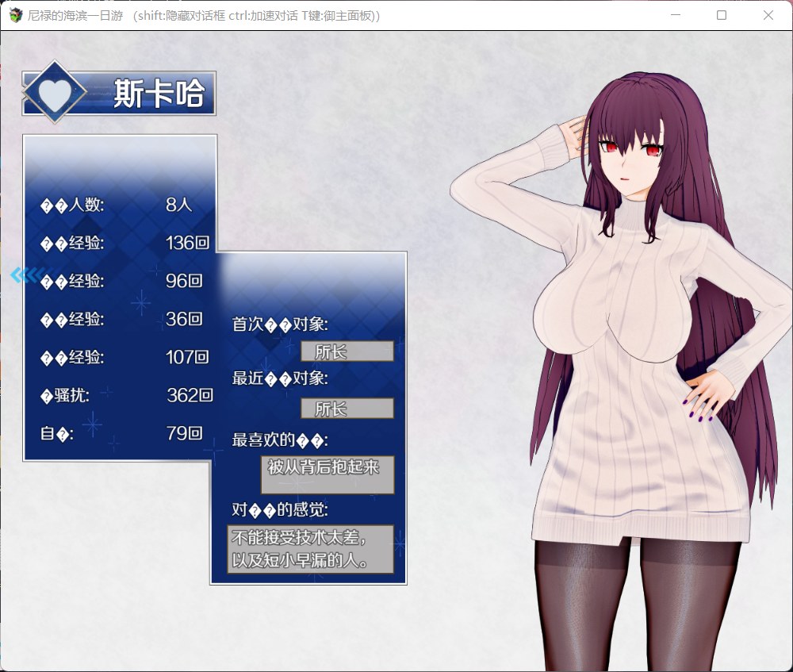Screen dimensions: 793x672
Task: Click the 79回 stat value
Action: [185, 433]
